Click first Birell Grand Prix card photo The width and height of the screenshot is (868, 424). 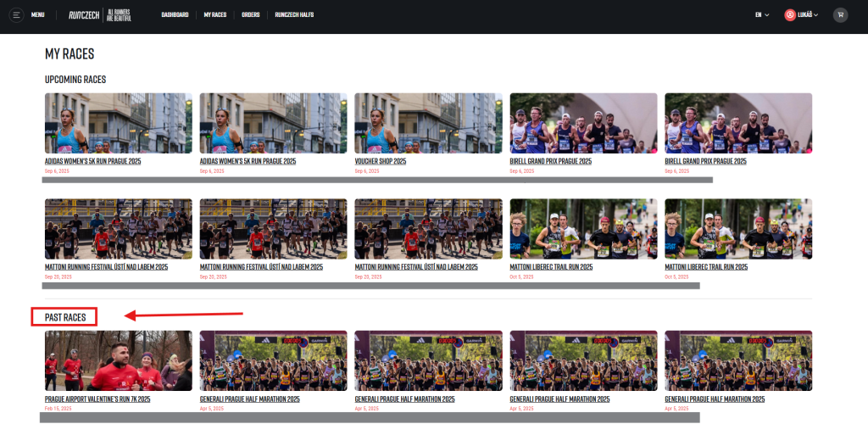pyautogui.click(x=583, y=123)
